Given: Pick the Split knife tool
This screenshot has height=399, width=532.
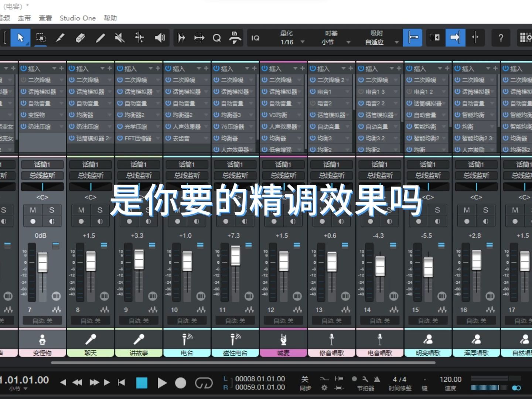Looking at the screenshot, I should click(x=60, y=38).
